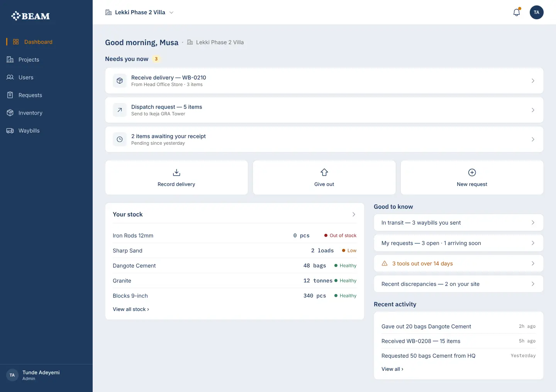Open the TA avatar in top bar

pos(536,12)
